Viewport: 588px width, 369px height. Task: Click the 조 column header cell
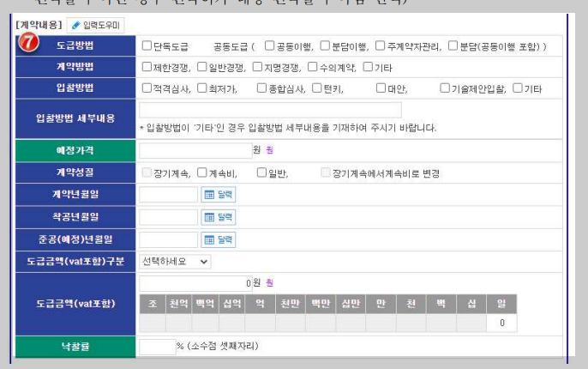coord(153,304)
